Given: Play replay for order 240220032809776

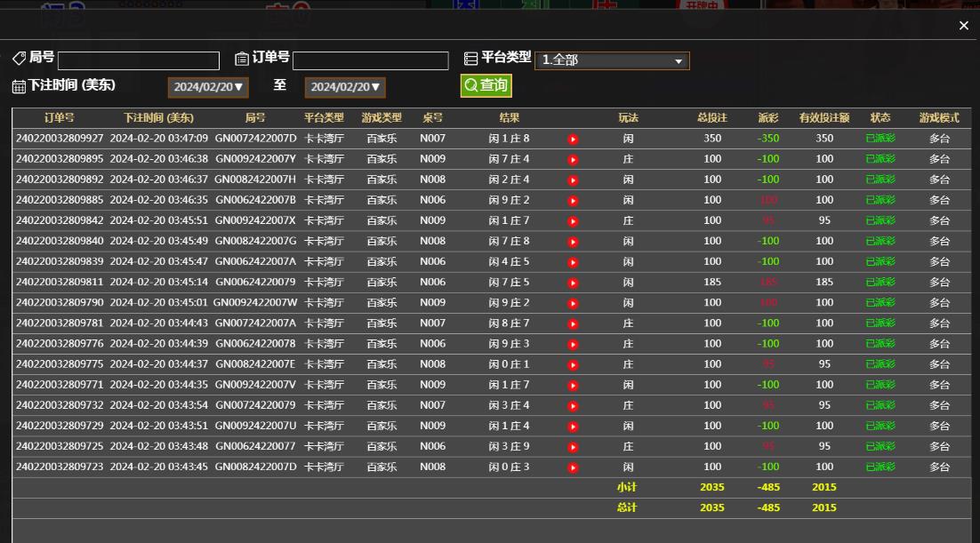Looking at the screenshot, I should coord(573,345).
